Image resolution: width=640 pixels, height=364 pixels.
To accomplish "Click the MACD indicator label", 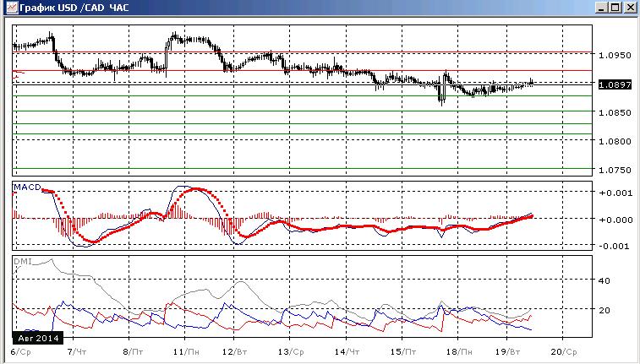I will [27, 187].
